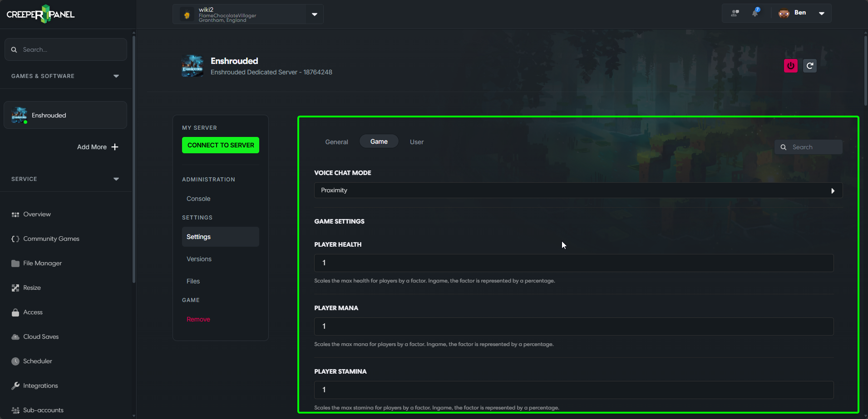Open Cloud Saves link
868x419 pixels.
[x=41, y=337]
